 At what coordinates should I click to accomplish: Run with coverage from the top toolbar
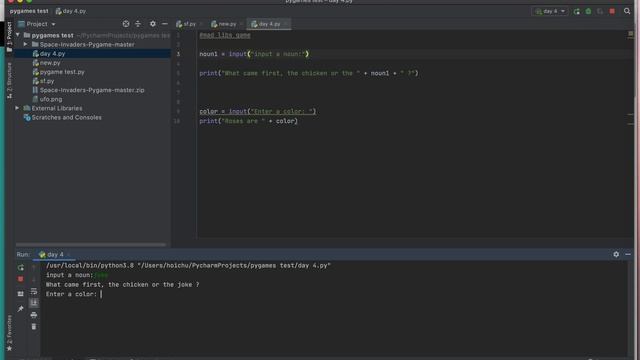[x=600, y=11]
